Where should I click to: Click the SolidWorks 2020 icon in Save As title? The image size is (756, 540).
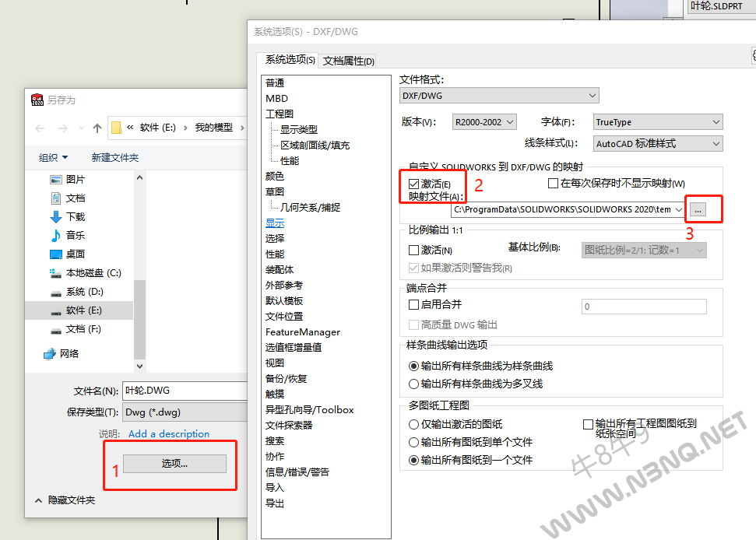(37, 100)
